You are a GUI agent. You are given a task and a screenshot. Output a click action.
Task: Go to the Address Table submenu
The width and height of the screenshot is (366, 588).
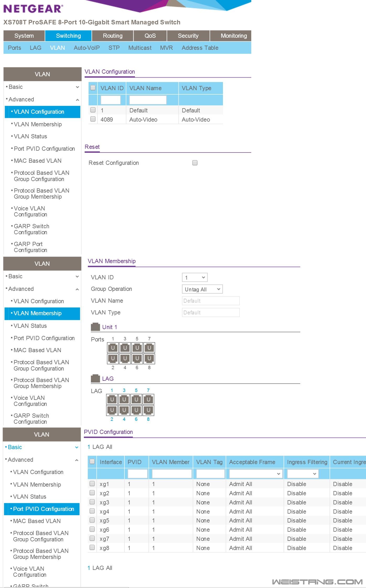200,48
